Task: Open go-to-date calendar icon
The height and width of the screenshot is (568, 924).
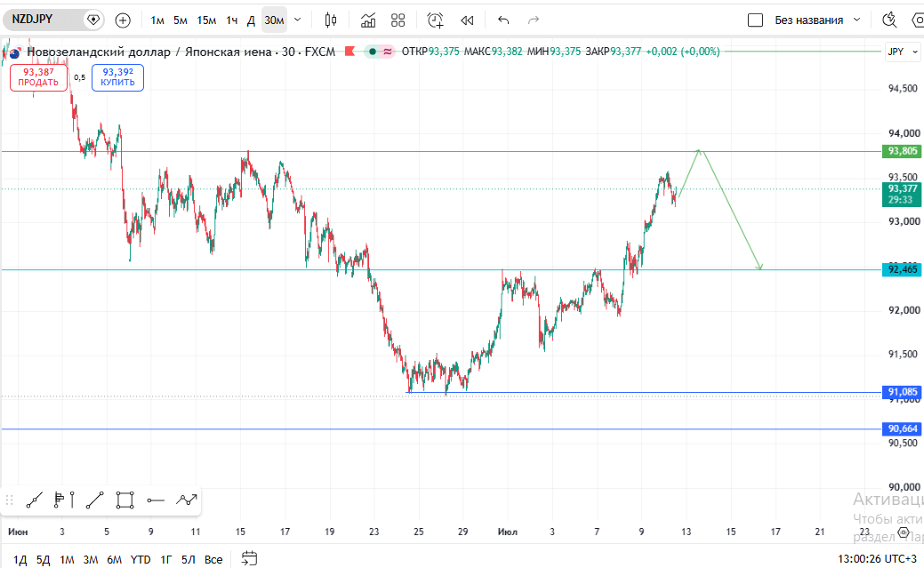Action: pyautogui.click(x=249, y=558)
